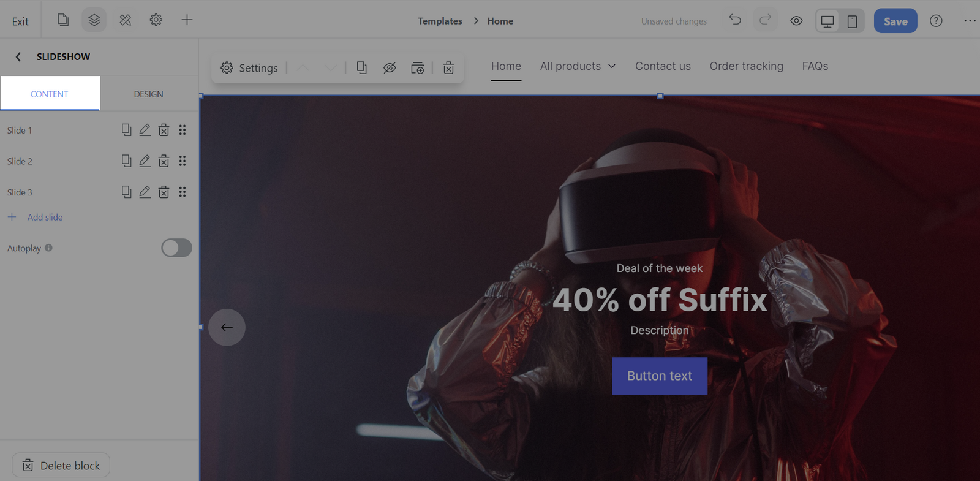This screenshot has height=481, width=980.
Task: Click Slide 1 drag handle
Action: (183, 130)
